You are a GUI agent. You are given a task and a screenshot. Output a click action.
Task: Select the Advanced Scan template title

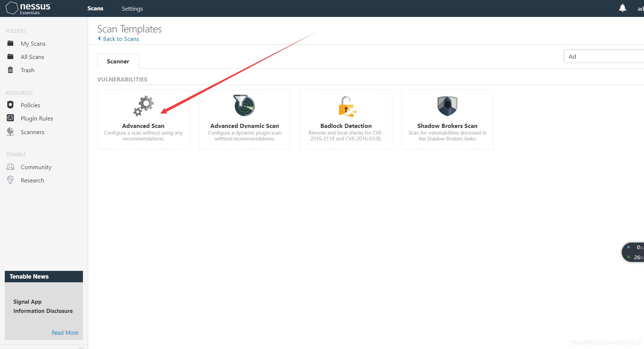(143, 126)
